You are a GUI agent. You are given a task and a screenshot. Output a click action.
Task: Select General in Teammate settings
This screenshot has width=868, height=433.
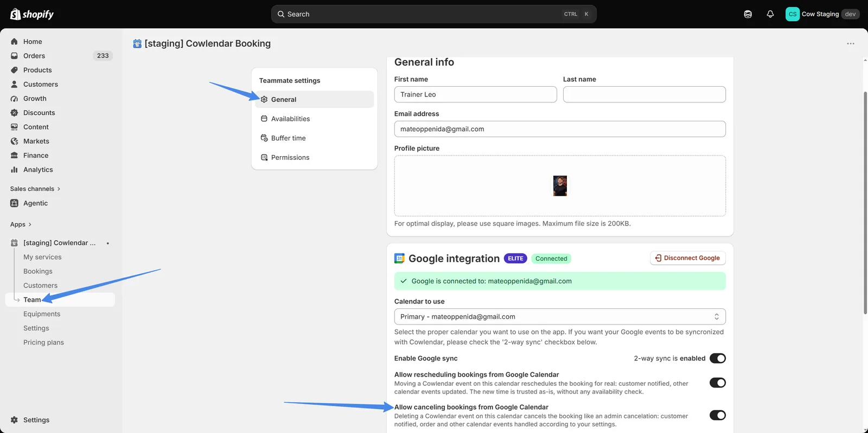click(x=314, y=99)
